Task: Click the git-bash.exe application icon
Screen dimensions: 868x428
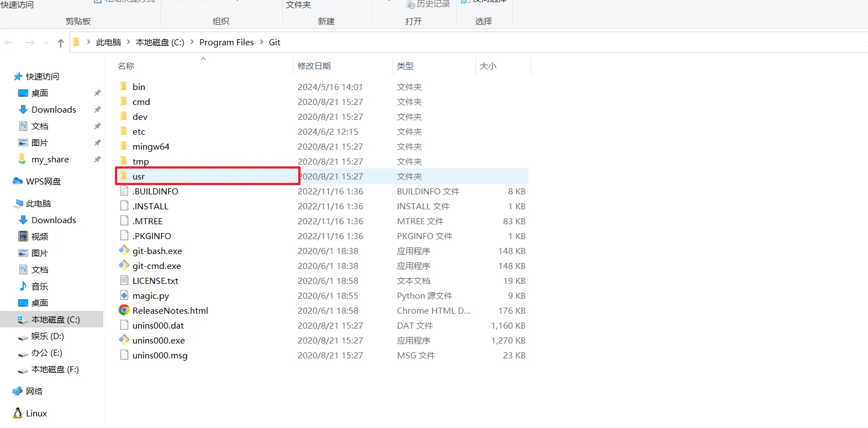Action: click(x=124, y=251)
